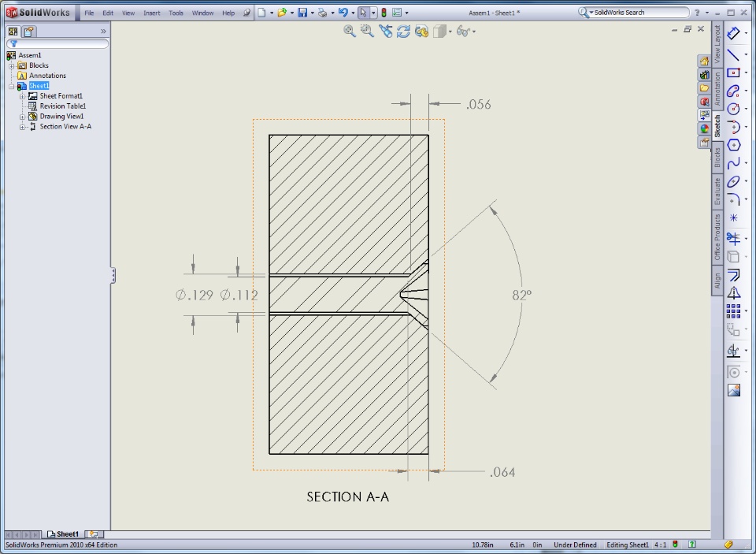
Task: Select the sketch Point tool
Action: 733,218
